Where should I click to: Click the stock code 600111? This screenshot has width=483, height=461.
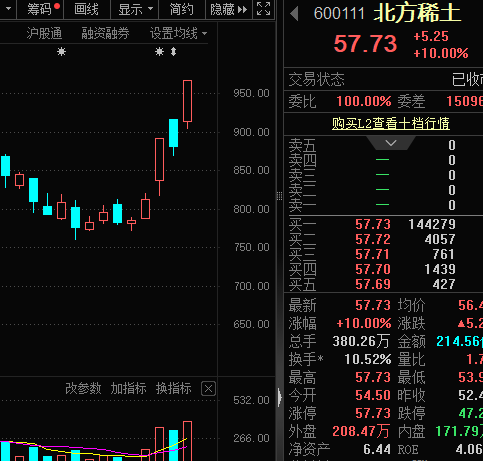tap(339, 14)
